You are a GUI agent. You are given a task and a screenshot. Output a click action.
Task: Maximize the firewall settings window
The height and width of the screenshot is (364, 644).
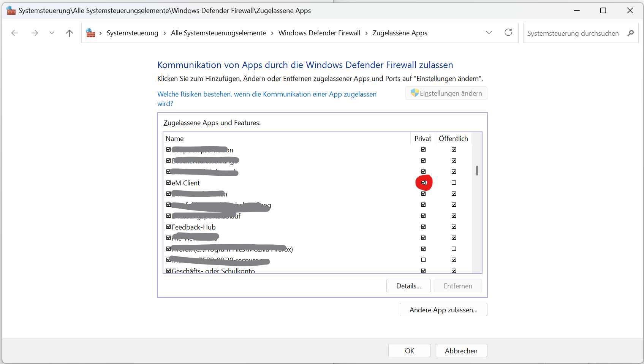[x=603, y=11]
